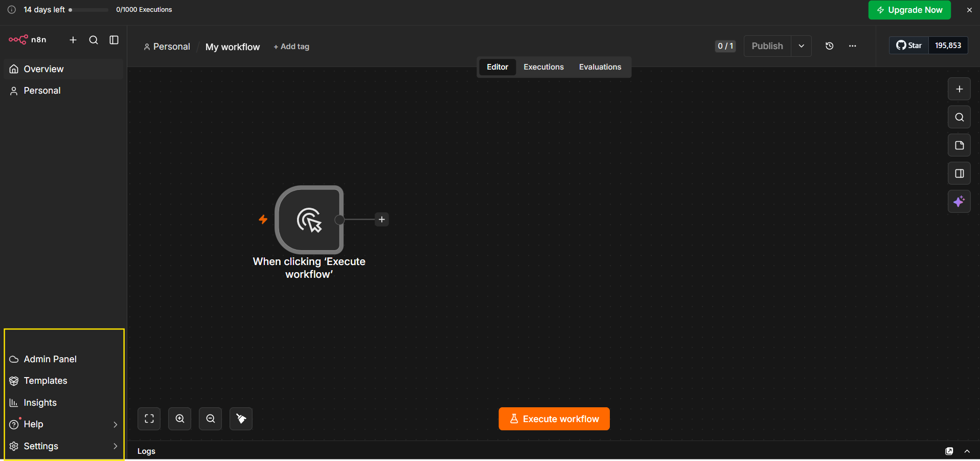Image resolution: width=980 pixels, height=461 pixels.
Task: Zoom in on the canvas
Action: (x=180, y=419)
